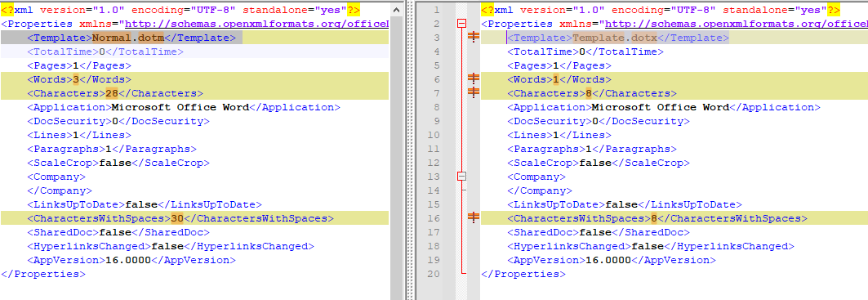Click the diff marker icon on line 7

pos(474,92)
